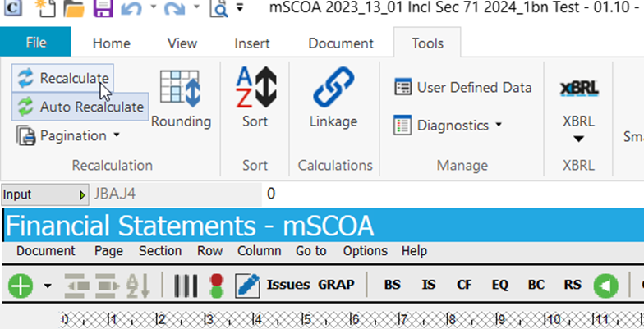Click the green plus add icon
The height and width of the screenshot is (329, 644).
21,286
